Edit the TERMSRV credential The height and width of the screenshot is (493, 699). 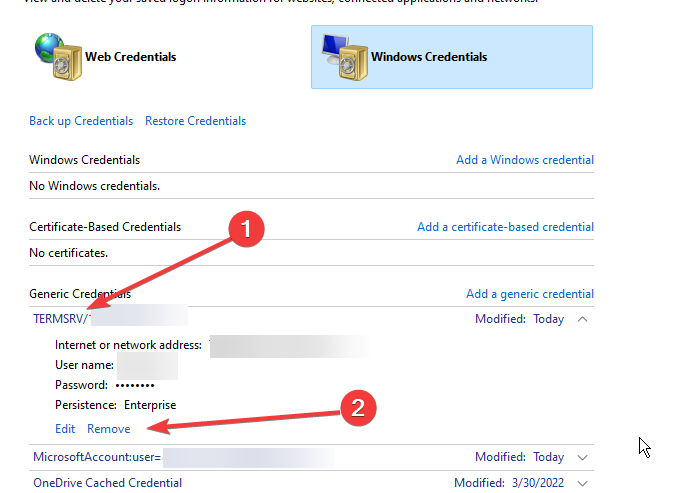pos(65,429)
